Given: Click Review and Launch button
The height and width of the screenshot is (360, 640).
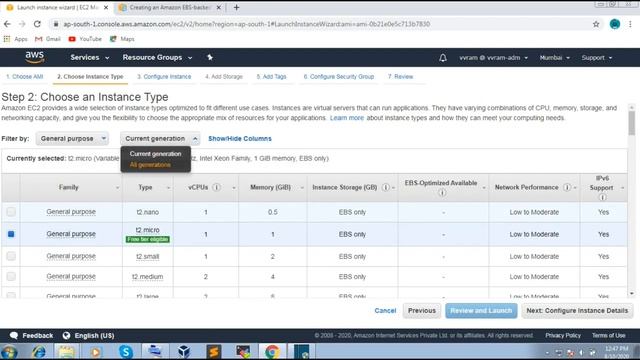Looking at the screenshot, I should 481,311.
